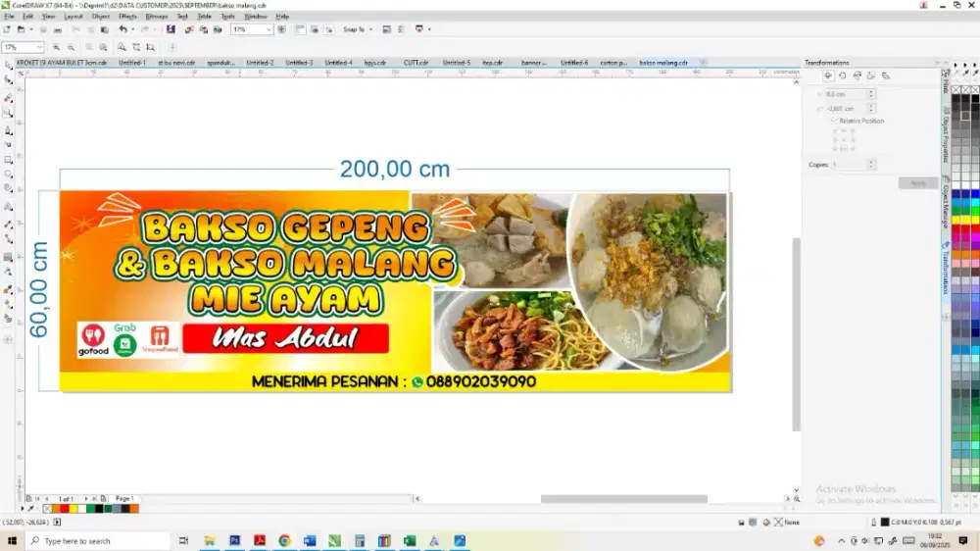The image size is (980, 551).
Task: Open the Object Properties docker tab
Action: pos(946,134)
